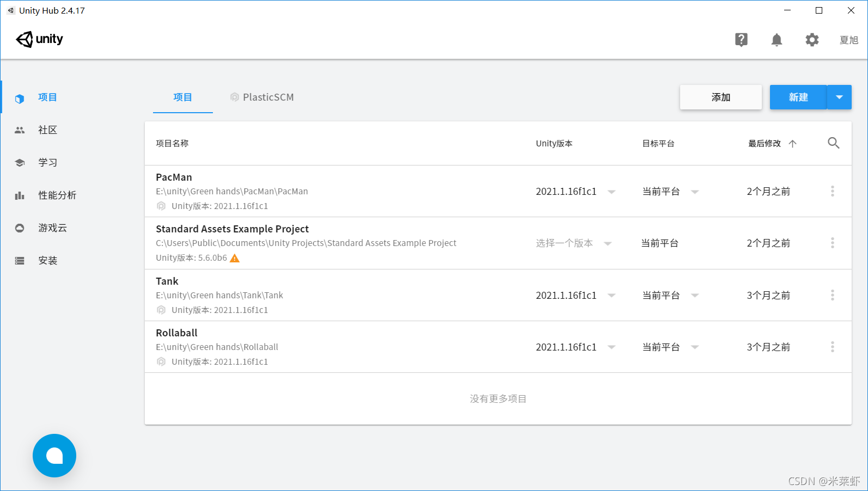
Task: Click the 新建 button
Action: click(x=798, y=97)
